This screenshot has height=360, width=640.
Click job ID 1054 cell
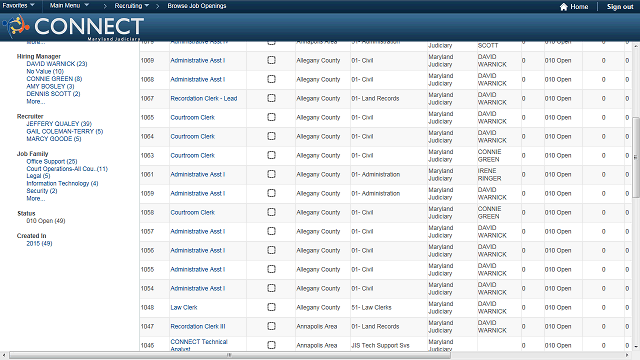pyautogui.click(x=147, y=289)
